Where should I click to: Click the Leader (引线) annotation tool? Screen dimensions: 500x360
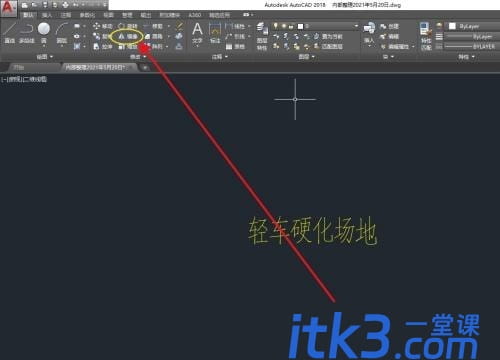tap(236, 36)
